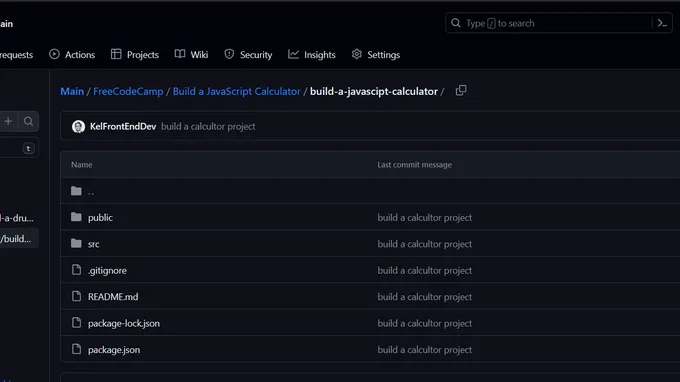This screenshot has width=680, height=382.
Task: Click the package.json file icon
Action: click(x=76, y=349)
